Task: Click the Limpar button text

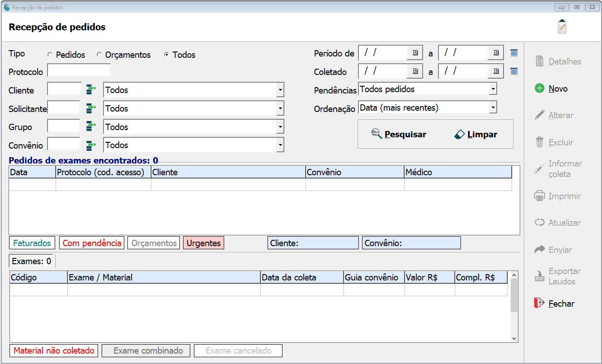Action: 482,134
